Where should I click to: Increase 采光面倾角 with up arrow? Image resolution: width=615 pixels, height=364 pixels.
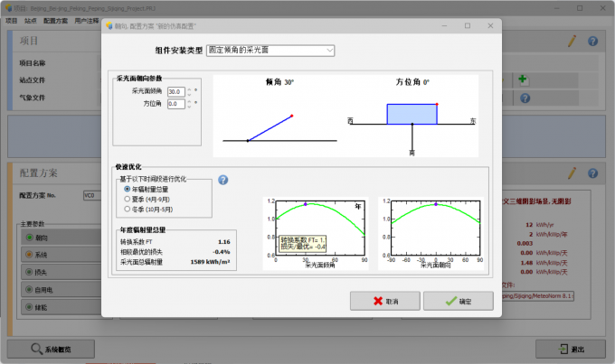click(x=189, y=89)
